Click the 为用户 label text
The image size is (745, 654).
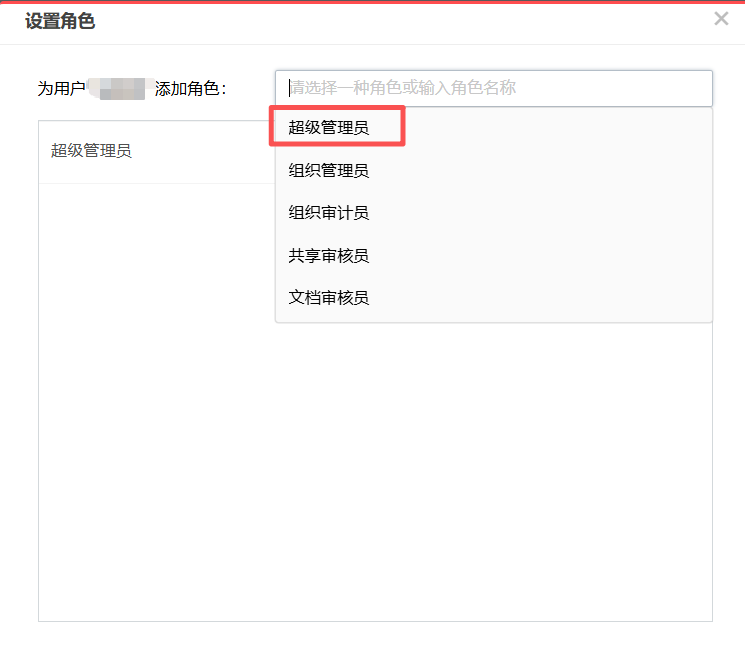point(61,88)
